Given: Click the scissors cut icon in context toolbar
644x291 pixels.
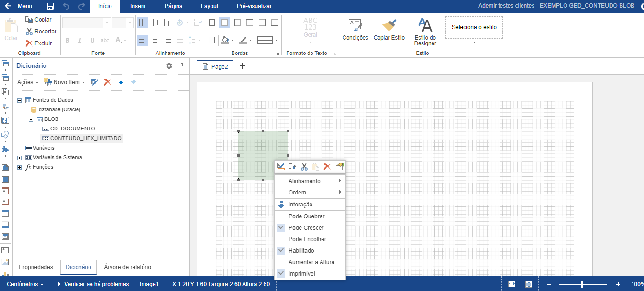Looking at the screenshot, I should click(304, 167).
